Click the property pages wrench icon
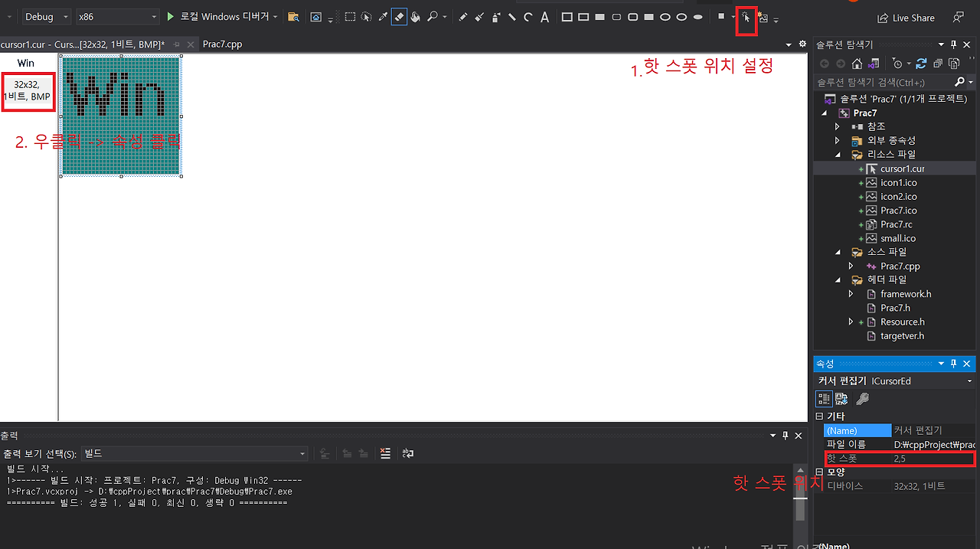Screen dimensions: 980x549 click(862, 398)
